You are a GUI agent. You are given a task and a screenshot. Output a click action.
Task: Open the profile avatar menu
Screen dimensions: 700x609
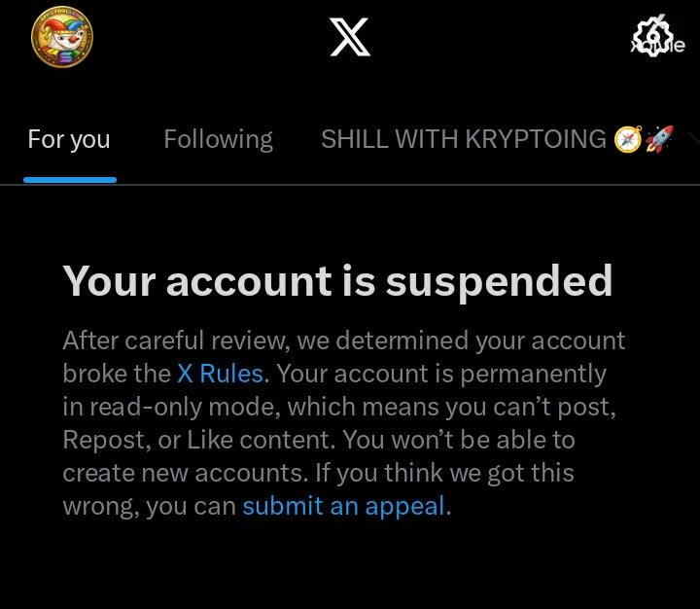pyautogui.click(x=61, y=37)
